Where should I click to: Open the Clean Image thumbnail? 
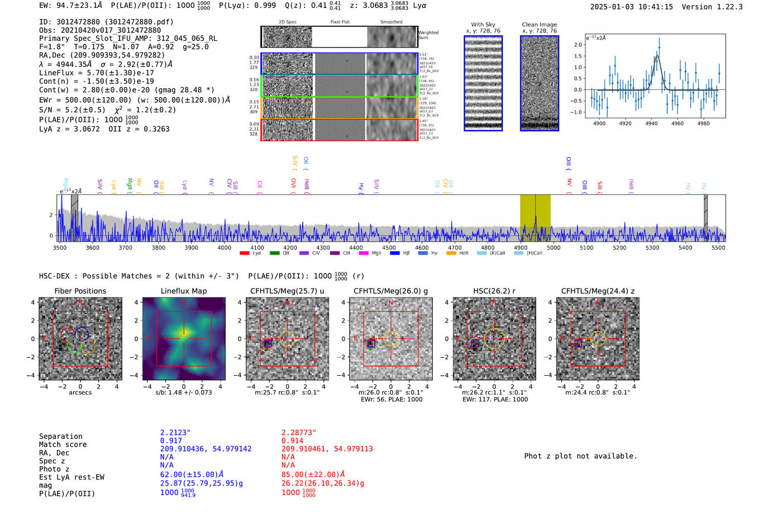coord(540,83)
